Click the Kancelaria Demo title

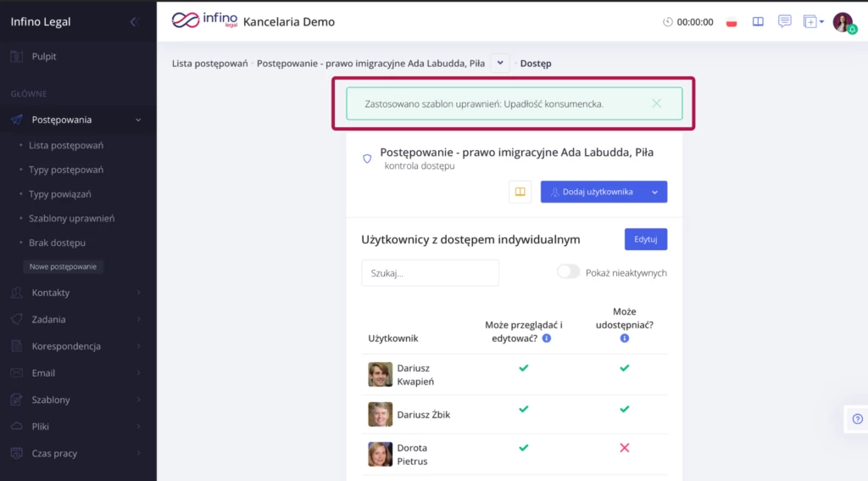(289, 21)
